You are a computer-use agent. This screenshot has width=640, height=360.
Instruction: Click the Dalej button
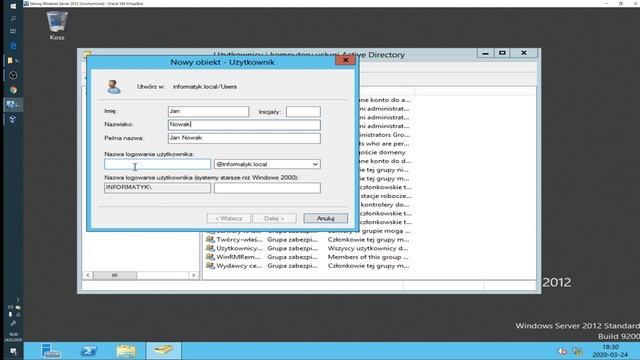274,218
